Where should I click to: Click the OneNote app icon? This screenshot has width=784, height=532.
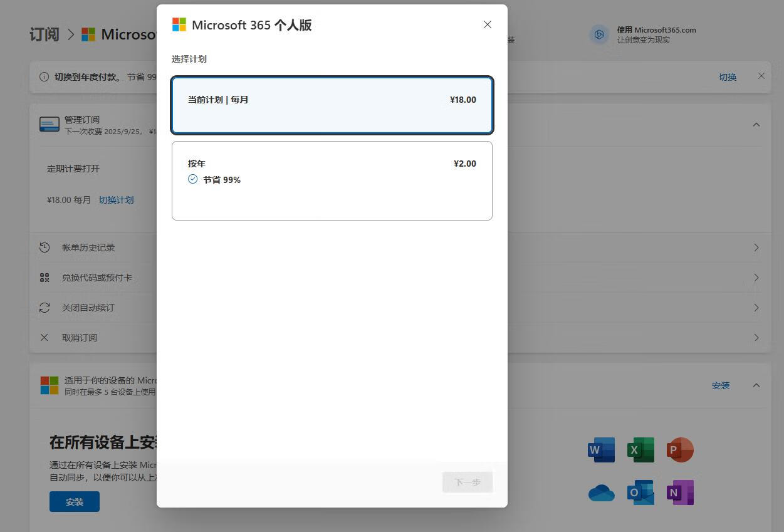(x=680, y=493)
